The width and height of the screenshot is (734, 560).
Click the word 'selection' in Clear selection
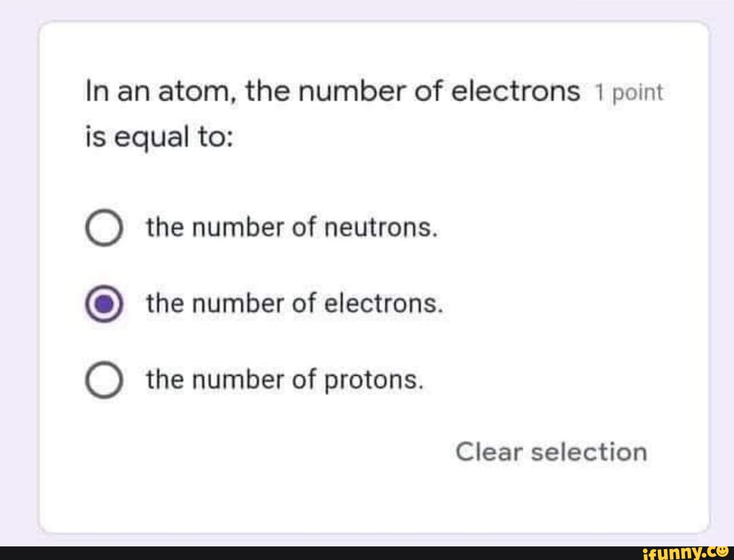point(589,451)
